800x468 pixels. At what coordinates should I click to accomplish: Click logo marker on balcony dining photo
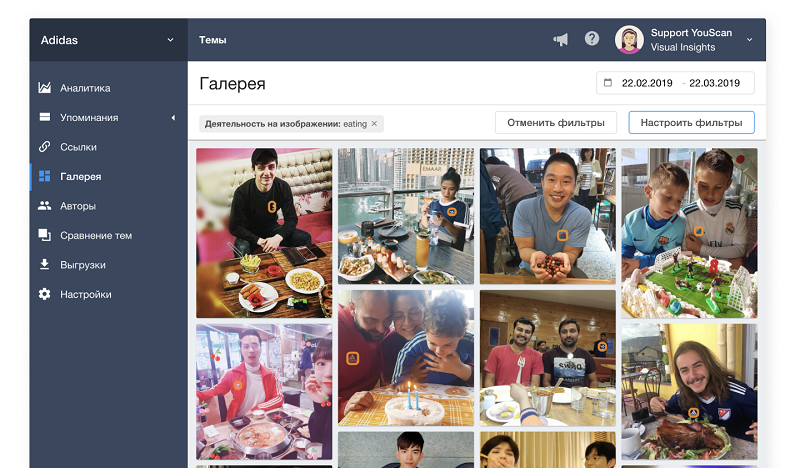pos(452,212)
